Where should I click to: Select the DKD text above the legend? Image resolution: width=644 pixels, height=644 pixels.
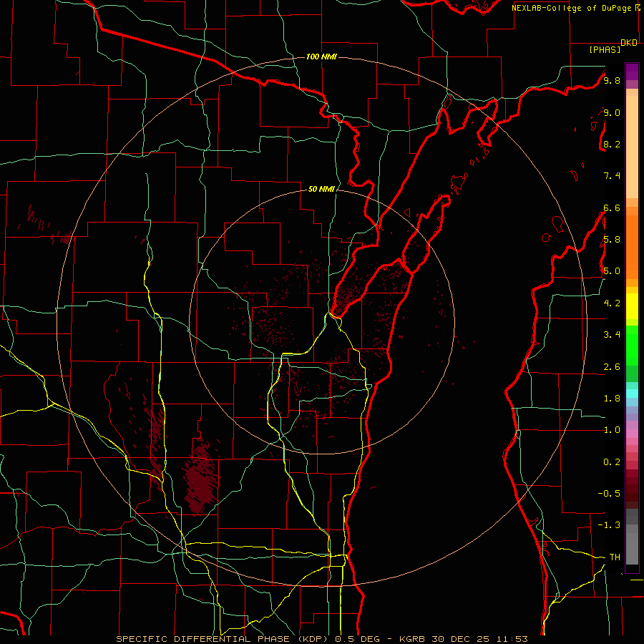pyautogui.click(x=629, y=43)
